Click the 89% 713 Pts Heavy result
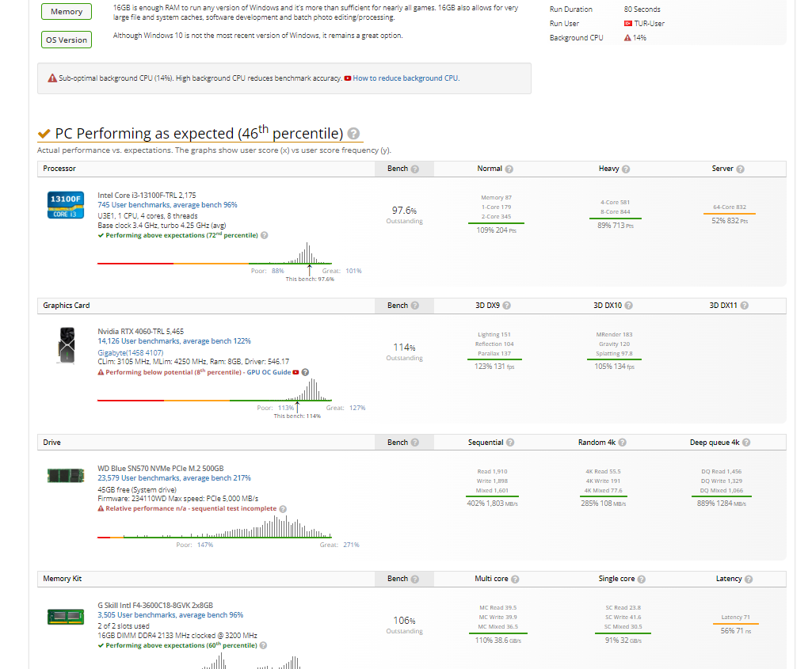The height and width of the screenshot is (669, 812). tap(616, 226)
